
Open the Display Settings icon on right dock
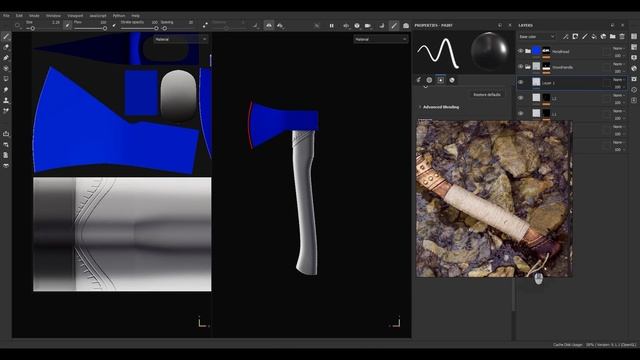click(634, 58)
